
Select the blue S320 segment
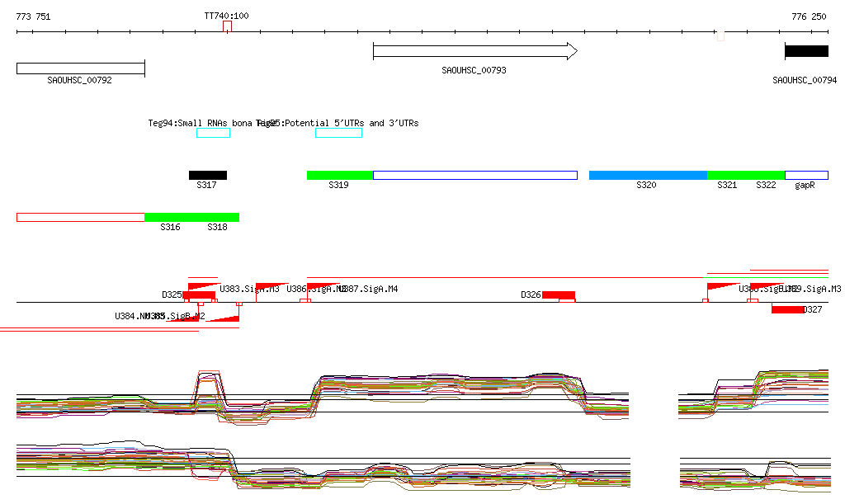649,175
